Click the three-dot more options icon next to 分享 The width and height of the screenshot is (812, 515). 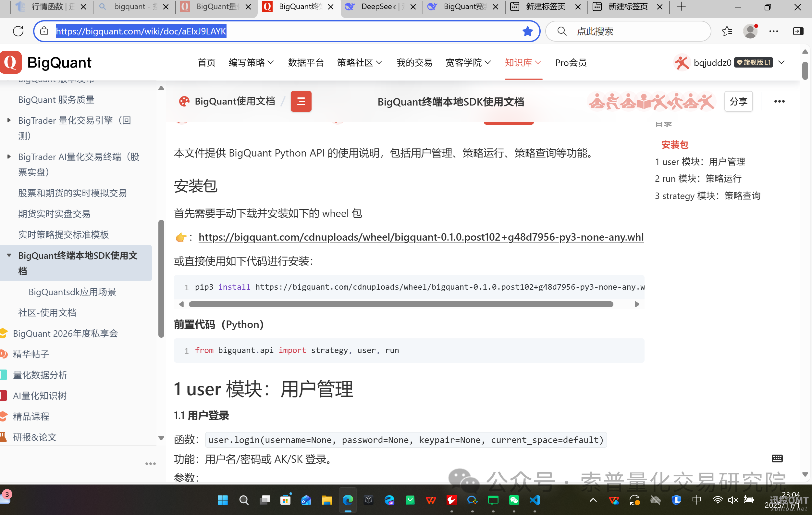[x=779, y=101]
